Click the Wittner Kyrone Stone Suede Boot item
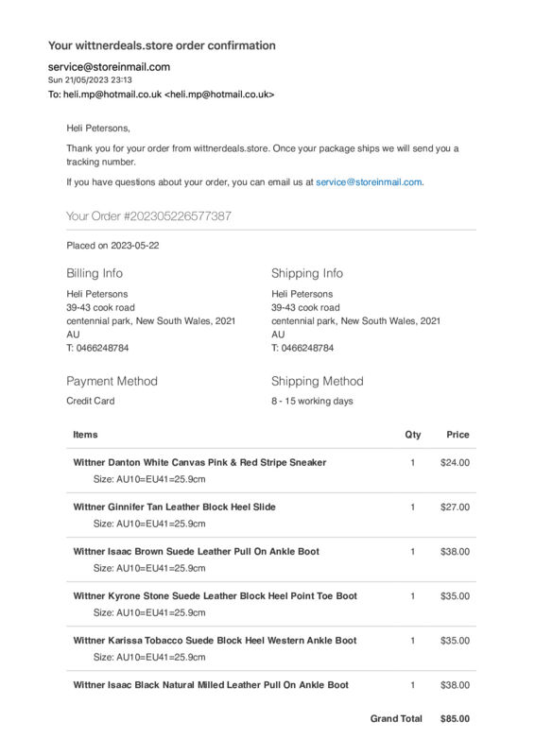Viewport: 535px width, 756px height. [x=216, y=596]
